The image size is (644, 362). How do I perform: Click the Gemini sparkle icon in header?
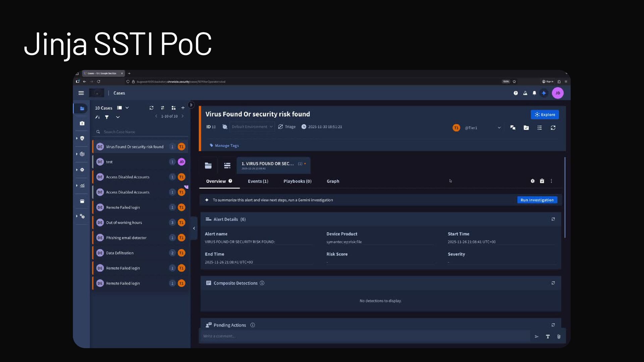pyautogui.click(x=544, y=93)
